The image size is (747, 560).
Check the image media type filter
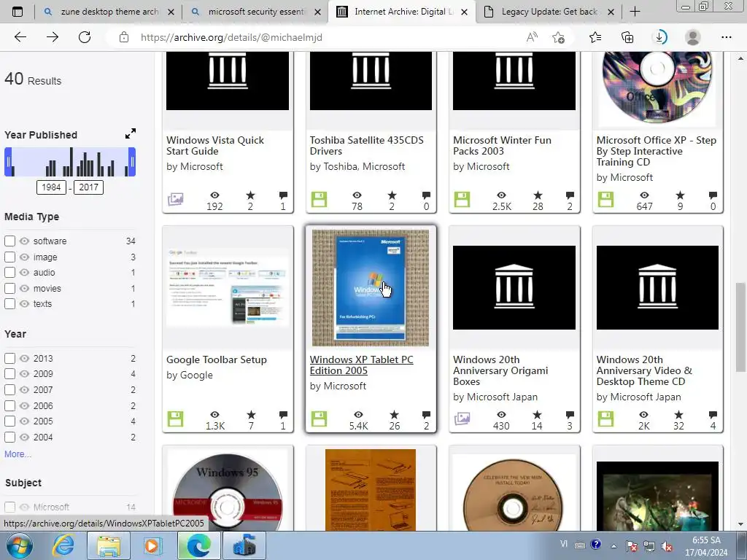[9, 257]
